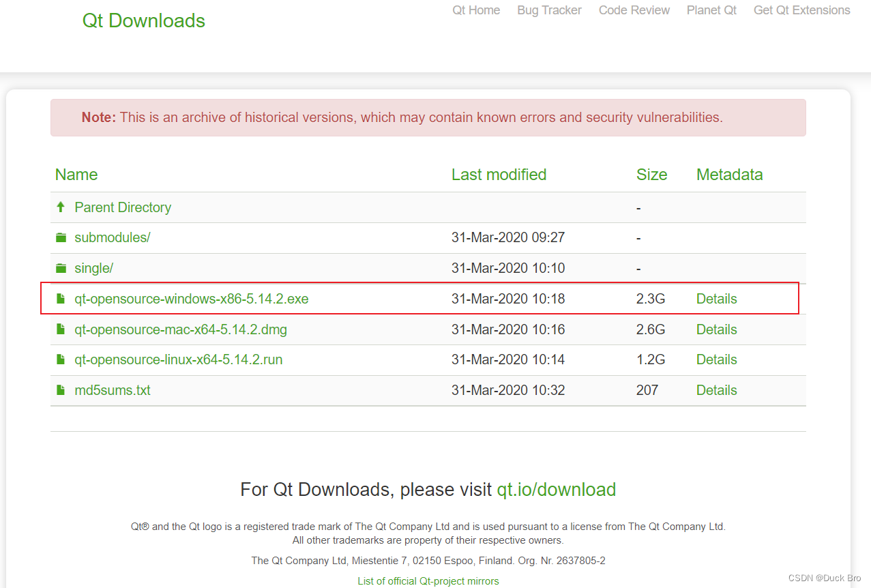Open the submodules/ folder
871x588 pixels.
113,237
